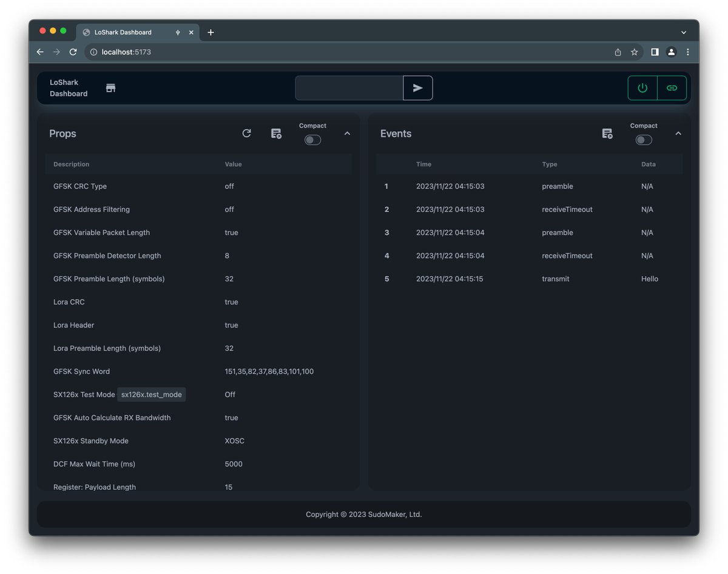This screenshot has height=574, width=728.
Task: Refresh the Props panel
Action: click(246, 133)
